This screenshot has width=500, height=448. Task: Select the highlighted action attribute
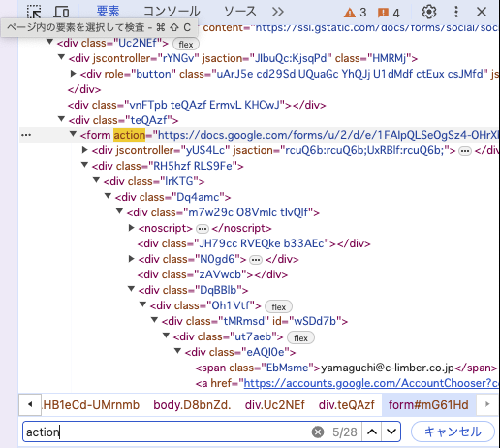130,135
